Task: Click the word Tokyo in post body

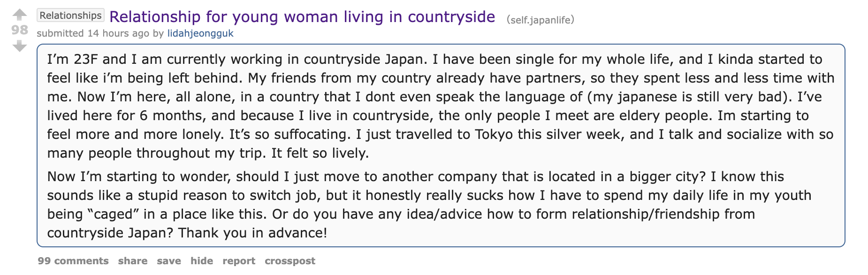Action: (494, 135)
